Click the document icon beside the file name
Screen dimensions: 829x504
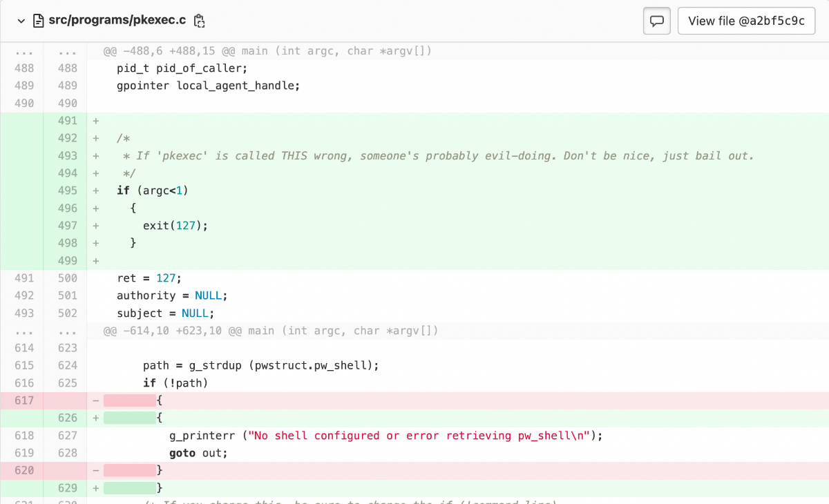(39, 21)
